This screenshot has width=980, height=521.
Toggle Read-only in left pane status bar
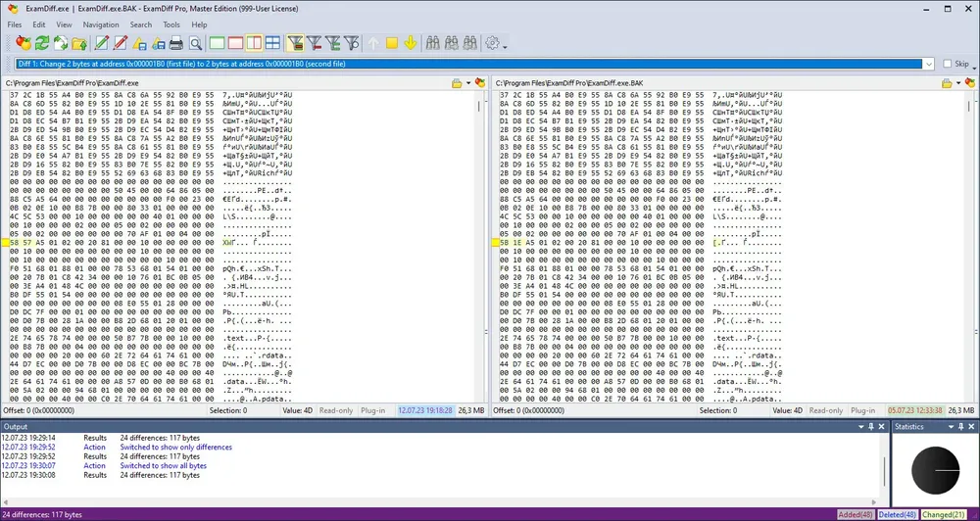pyautogui.click(x=335, y=410)
